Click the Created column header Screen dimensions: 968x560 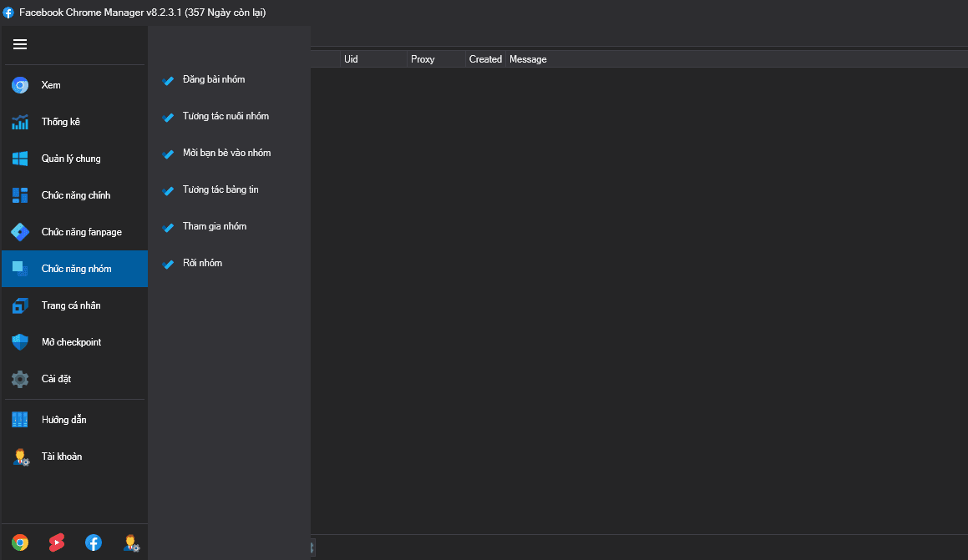coord(485,59)
